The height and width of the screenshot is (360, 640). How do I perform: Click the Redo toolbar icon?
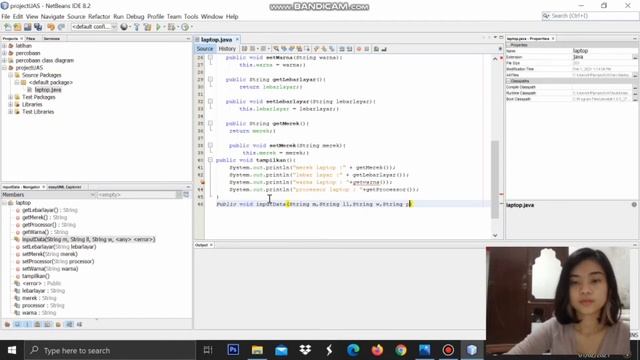pos(61,27)
